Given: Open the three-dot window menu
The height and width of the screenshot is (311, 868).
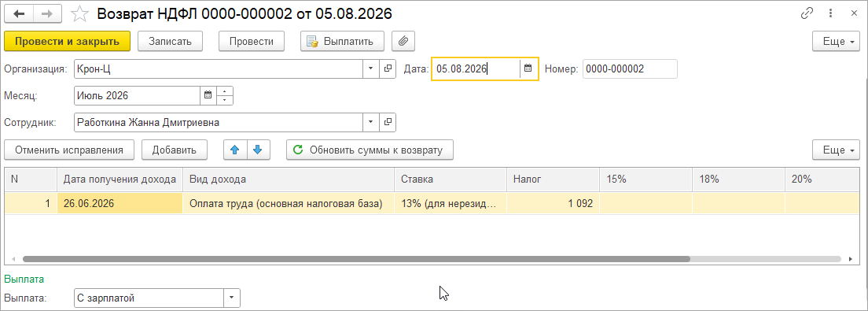Looking at the screenshot, I should [x=831, y=14].
